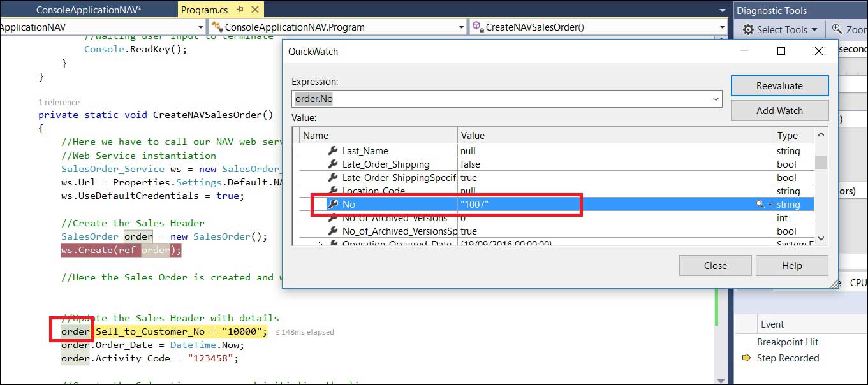Click the Zoom magnifier icon in Diagnostic Tools

click(x=837, y=29)
